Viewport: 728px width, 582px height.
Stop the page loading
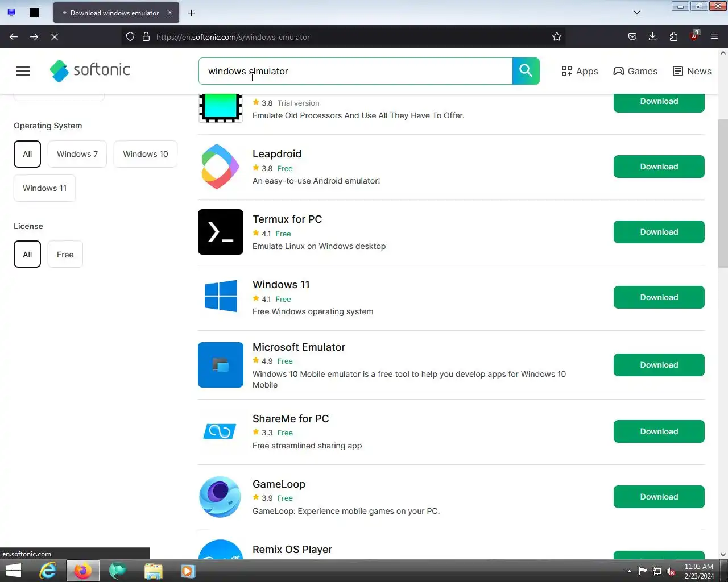coord(55,37)
